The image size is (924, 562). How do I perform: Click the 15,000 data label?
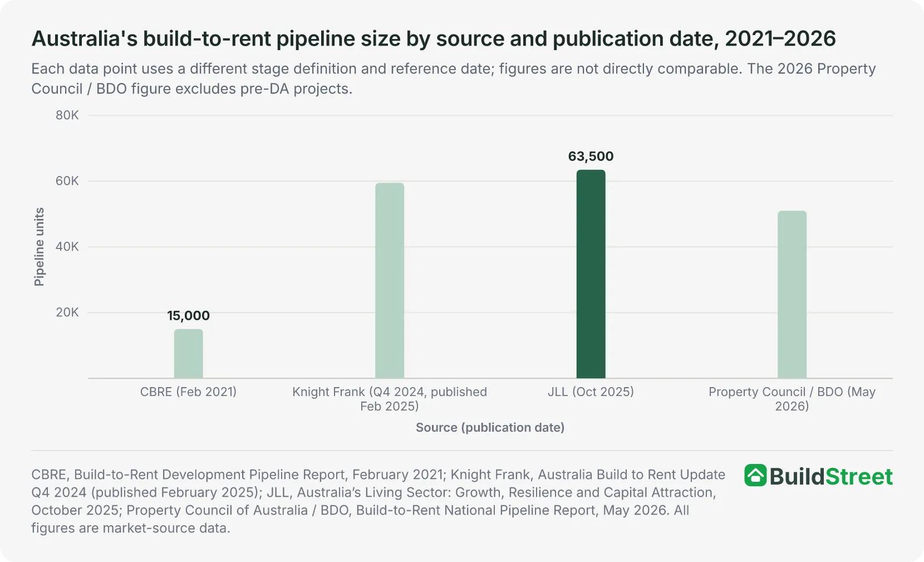point(189,316)
